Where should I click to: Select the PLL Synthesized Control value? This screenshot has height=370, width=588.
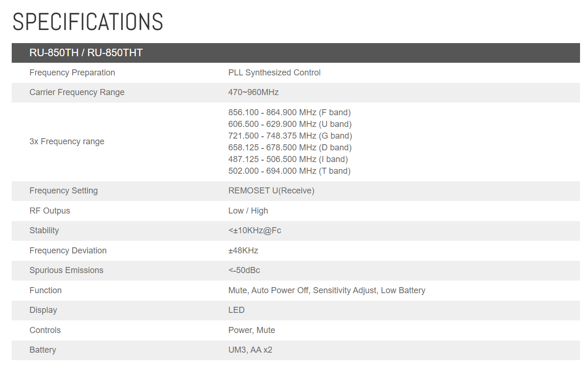[x=274, y=73]
